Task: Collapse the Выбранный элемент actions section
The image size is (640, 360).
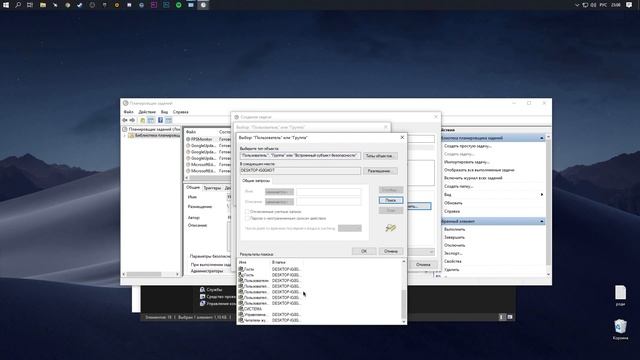Action: click(x=542, y=221)
